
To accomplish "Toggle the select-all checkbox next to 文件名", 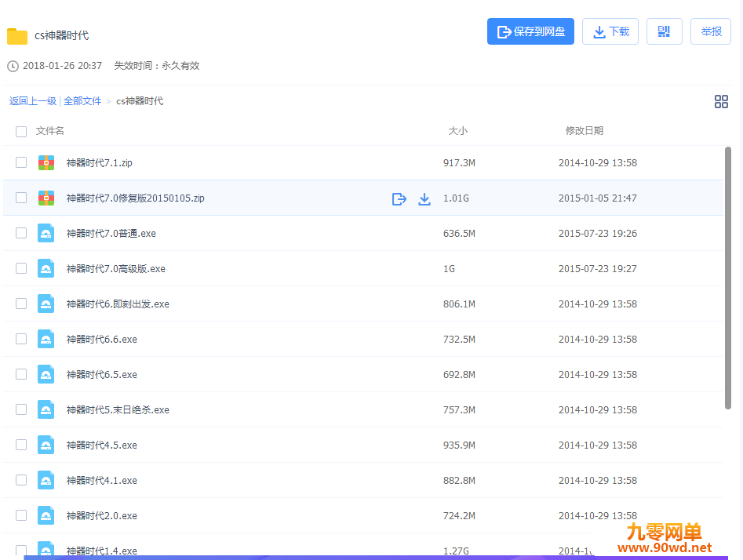I will click(21, 131).
